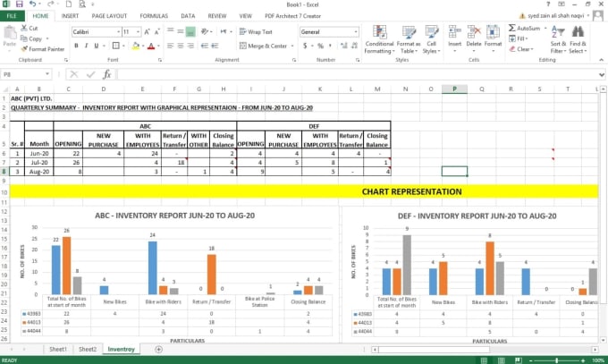The image size is (608, 364).
Task: Apply the red Font Color
Action: tap(151, 46)
